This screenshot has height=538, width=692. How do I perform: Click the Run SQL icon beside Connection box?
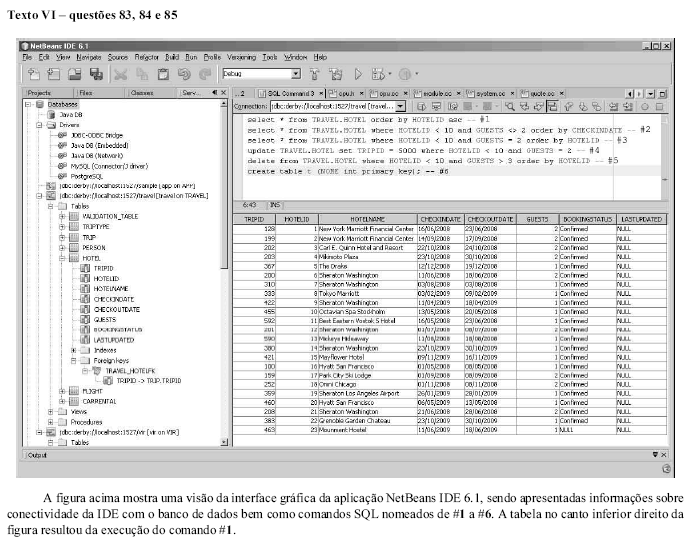pyautogui.click(x=421, y=106)
